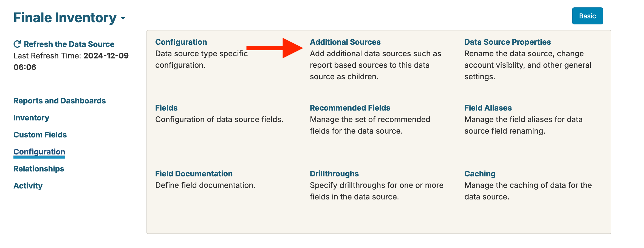This screenshot has width=644, height=248.
Task: Open Drillthroughs settings
Action: click(334, 174)
